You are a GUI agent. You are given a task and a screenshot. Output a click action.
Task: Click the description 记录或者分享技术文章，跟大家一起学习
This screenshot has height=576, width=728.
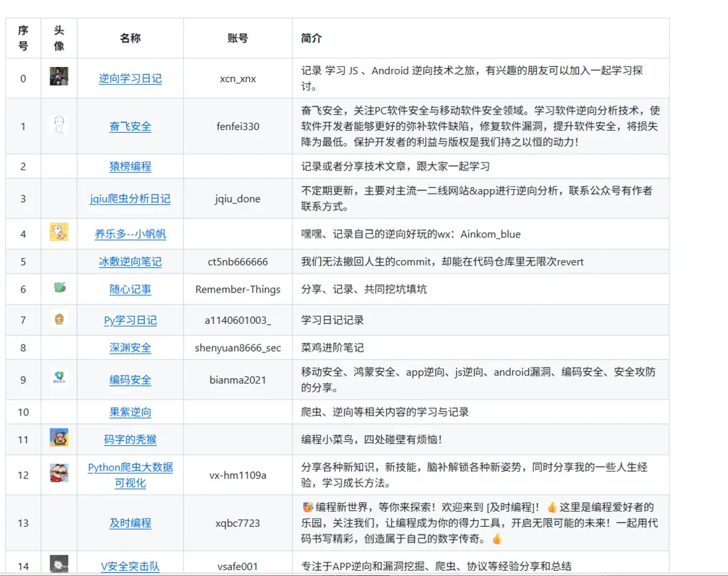coord(396,167)
